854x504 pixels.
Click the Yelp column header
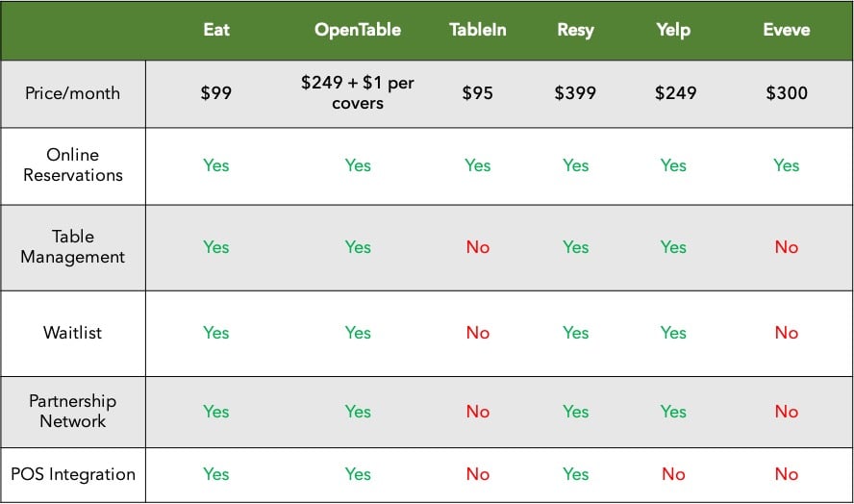673,30
